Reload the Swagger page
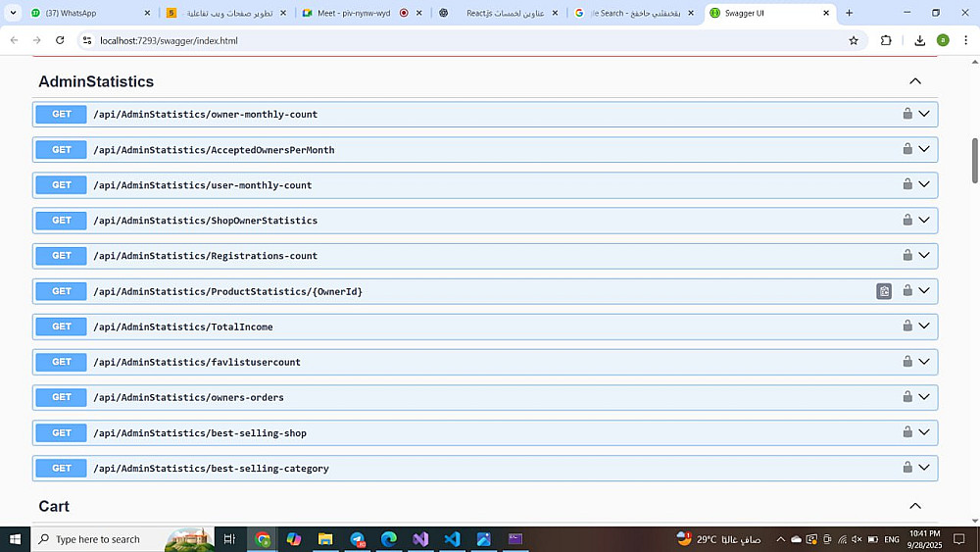This screenshot has width=980, height=552. click(60, 40)
